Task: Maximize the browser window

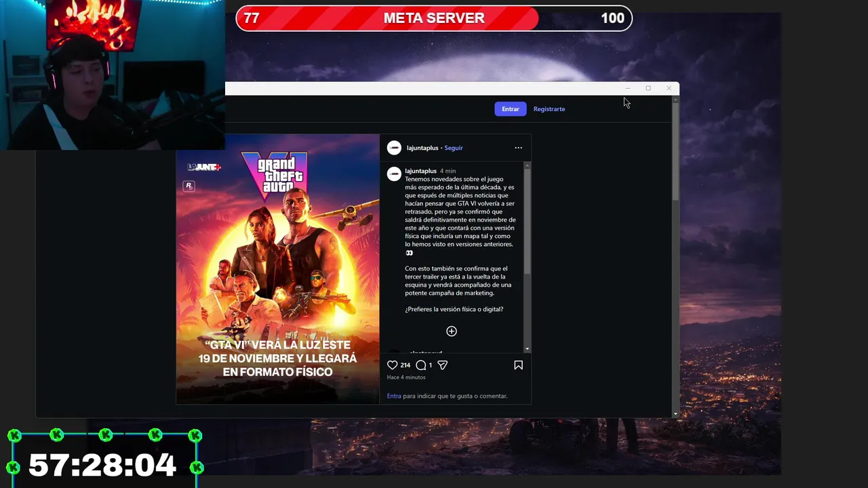Action: coord(648,88)
